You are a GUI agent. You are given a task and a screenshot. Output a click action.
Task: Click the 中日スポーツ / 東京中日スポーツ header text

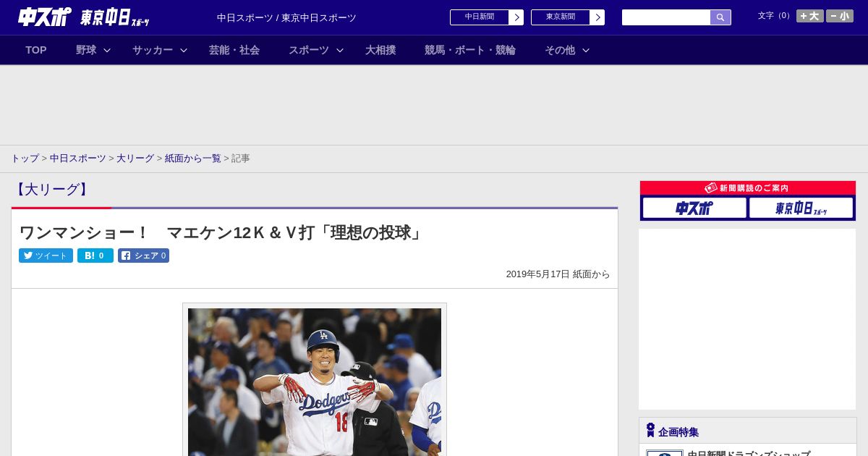(286, 17)
